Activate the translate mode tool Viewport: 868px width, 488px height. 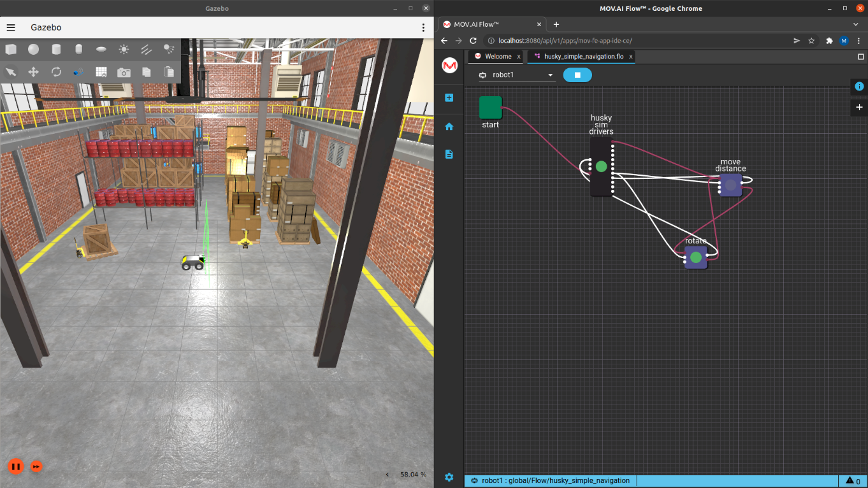pos(33,72)
